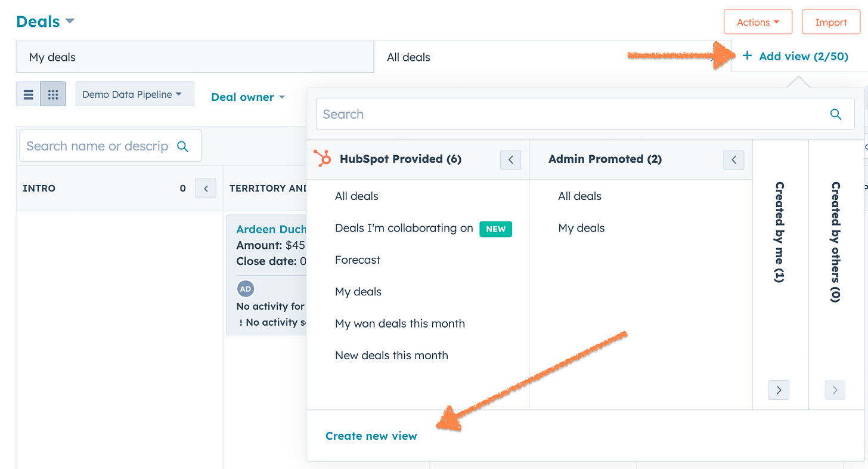Click the Import button
This screenshot has width=868, height=469.
click(830, 22)
